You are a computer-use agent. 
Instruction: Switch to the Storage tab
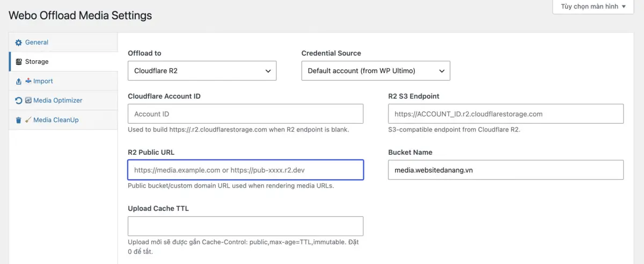click(x=63, y=61)
